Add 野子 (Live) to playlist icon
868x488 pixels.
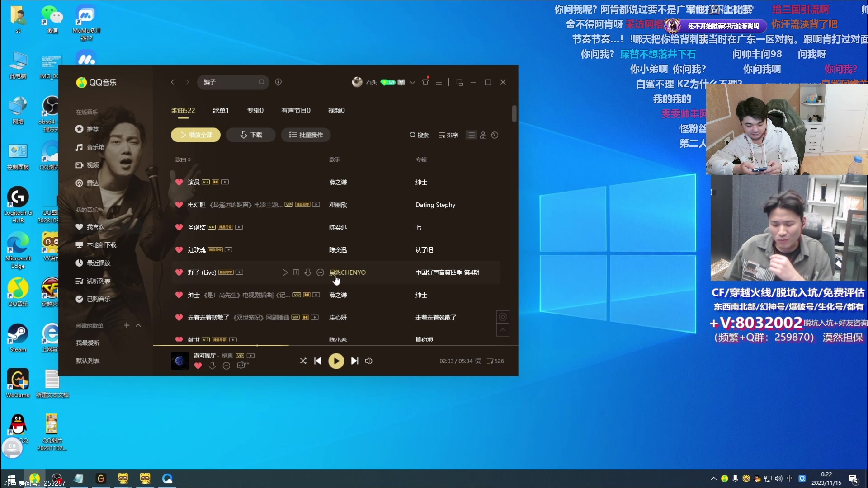tap(296, 272)
